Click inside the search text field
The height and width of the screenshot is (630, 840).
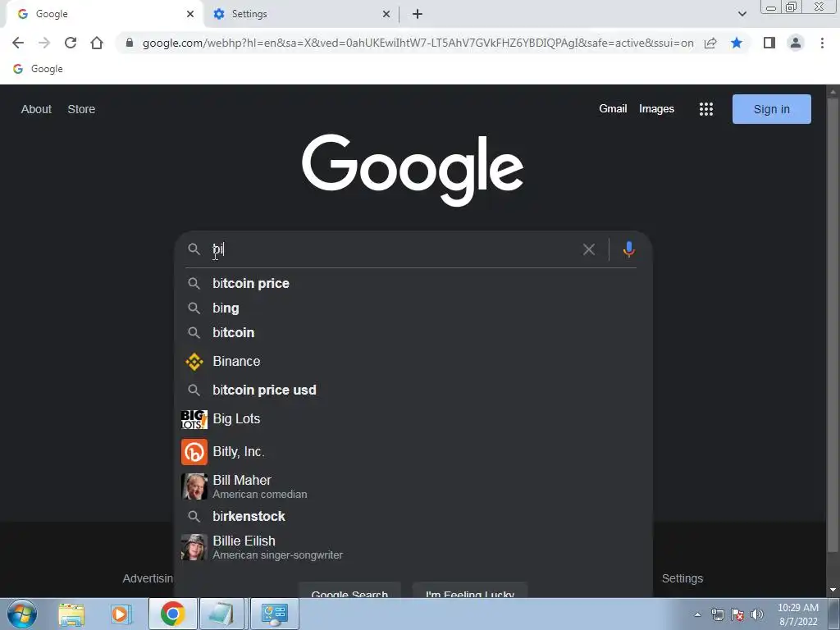point(394,249)
